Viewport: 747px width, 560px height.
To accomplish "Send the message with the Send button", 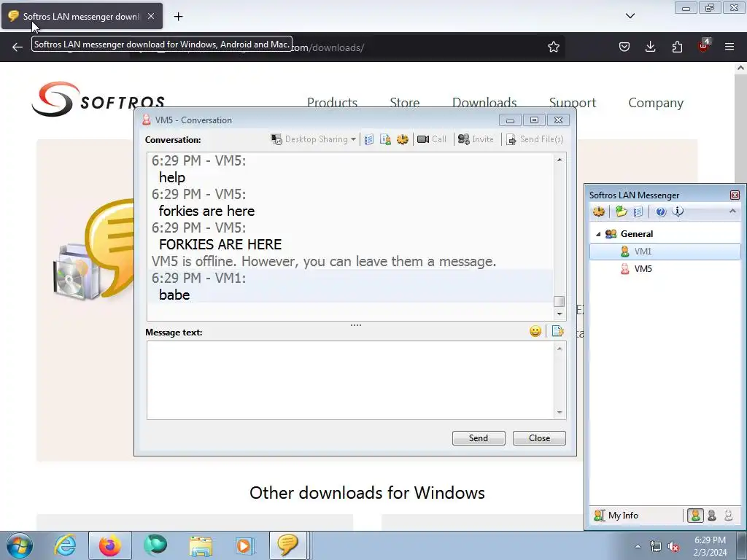I will pyautogui.click(x=479, y=438).
